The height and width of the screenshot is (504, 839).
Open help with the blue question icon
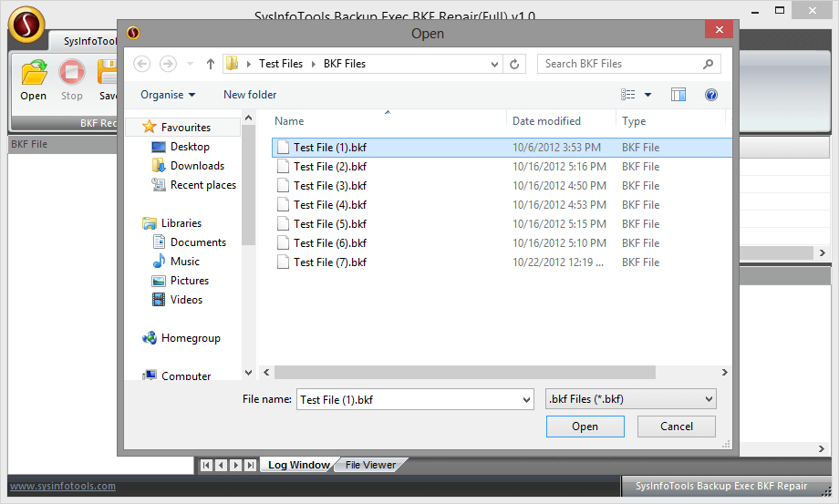711,95
